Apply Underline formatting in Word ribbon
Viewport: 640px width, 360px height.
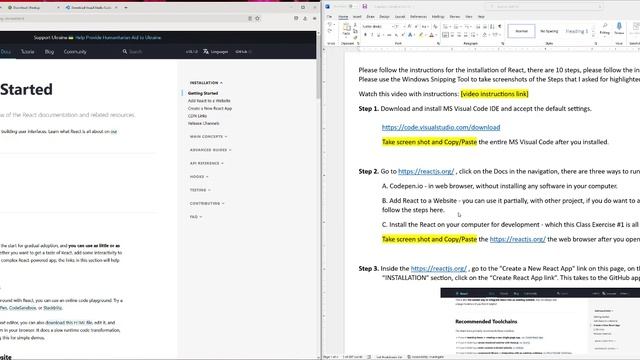pos(378,35)
